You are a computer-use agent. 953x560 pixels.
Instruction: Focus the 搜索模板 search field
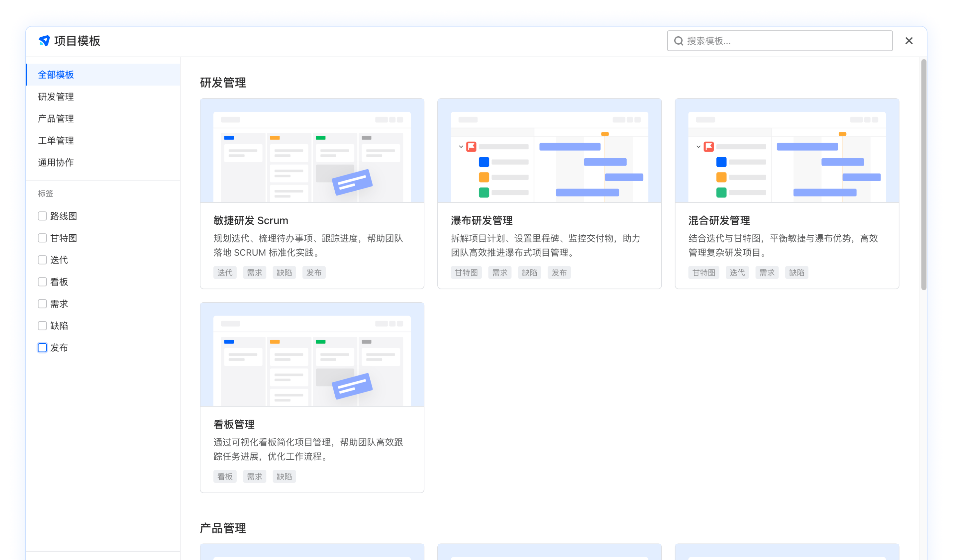[780, 41]
